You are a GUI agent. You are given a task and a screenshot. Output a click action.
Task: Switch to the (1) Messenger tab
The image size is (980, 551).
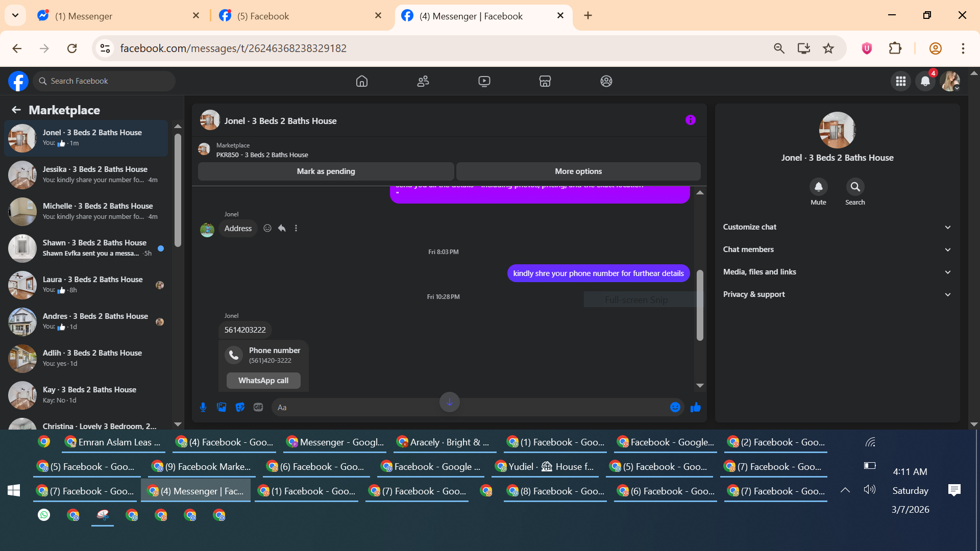(118, 16)
